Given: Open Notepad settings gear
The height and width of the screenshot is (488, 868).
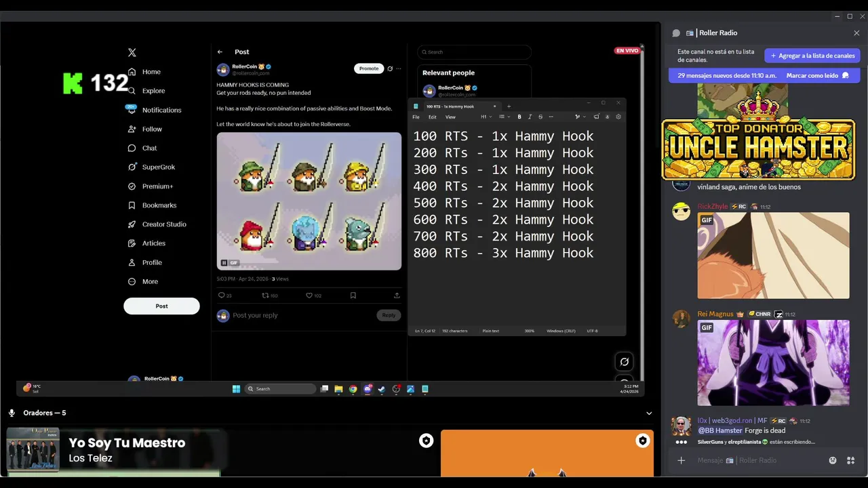Looking at the screenshot, I should (x=618, y=117).
